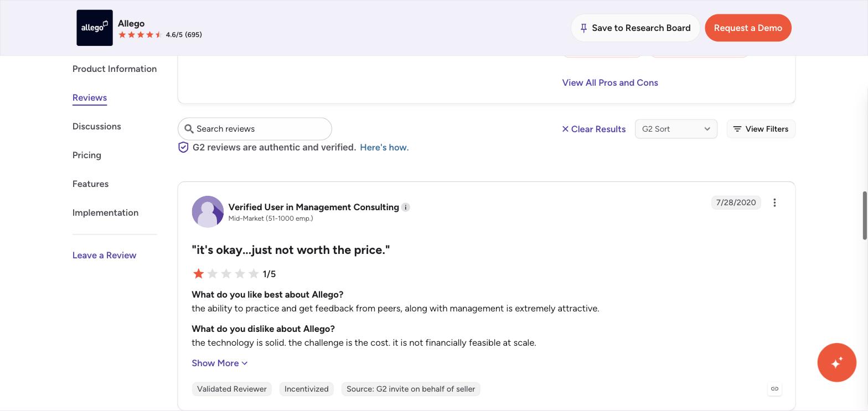This screenshot has width=868, height=411.
Task: Click the Allego star rating in header
Action: pos(140,34)
